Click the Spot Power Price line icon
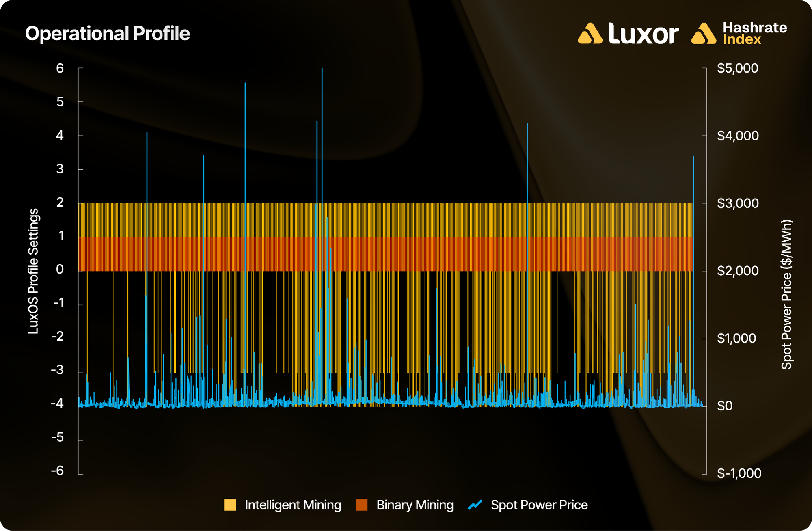Viewport: 812px width, 531px height. click(475, 505)
